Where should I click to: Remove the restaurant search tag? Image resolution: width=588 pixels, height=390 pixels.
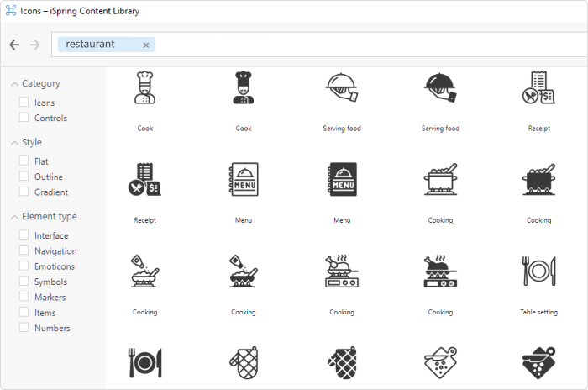coord(146,45)
